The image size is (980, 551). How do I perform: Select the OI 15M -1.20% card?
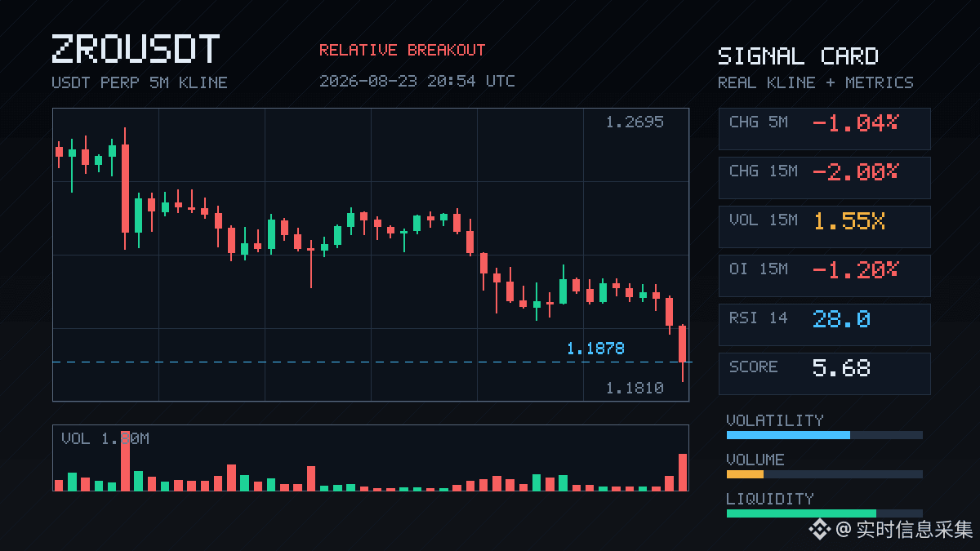tap(824, 275)
